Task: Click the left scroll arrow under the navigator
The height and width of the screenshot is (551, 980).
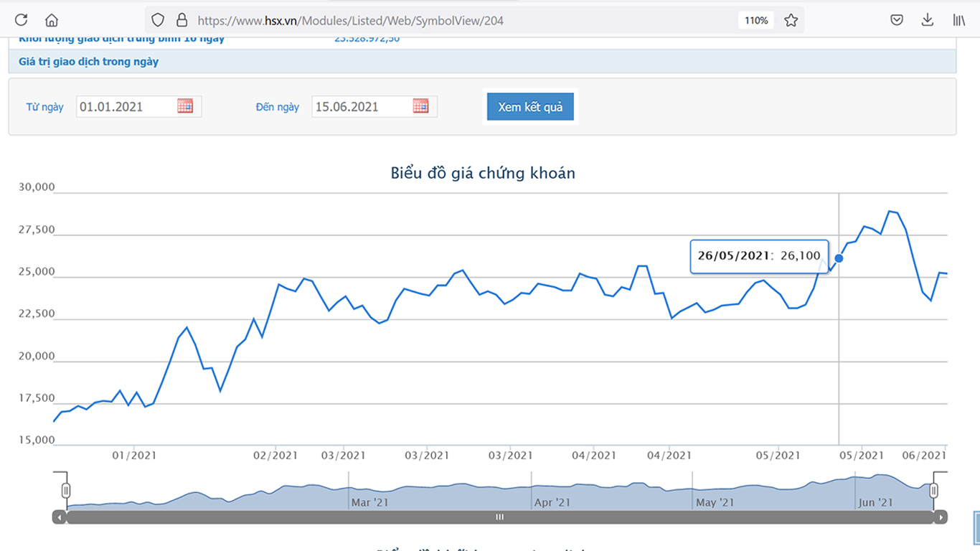Action: coord(60,517)
